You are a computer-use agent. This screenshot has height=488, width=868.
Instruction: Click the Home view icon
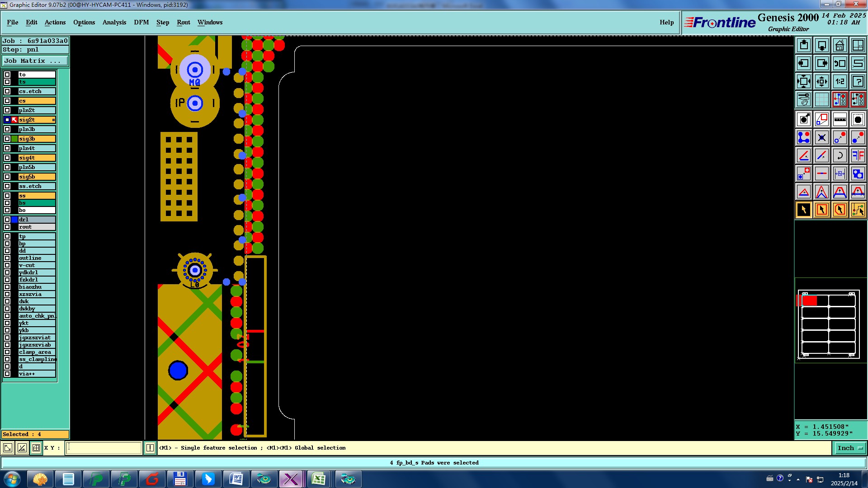840,45
